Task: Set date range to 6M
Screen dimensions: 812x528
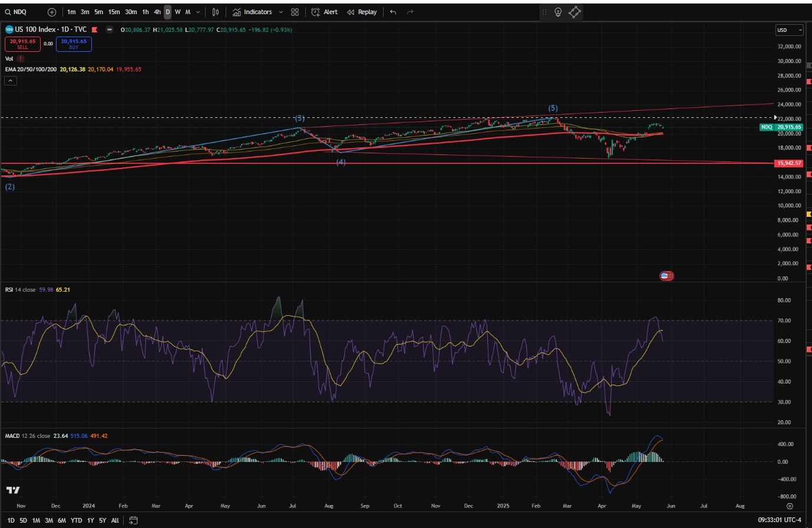Action: pos(62,521)
